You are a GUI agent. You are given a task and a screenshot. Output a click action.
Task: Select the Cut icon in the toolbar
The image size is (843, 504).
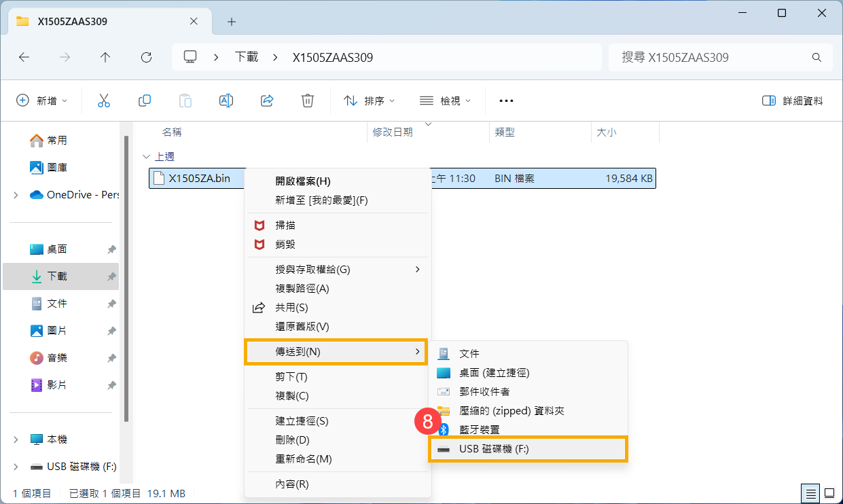103,100
